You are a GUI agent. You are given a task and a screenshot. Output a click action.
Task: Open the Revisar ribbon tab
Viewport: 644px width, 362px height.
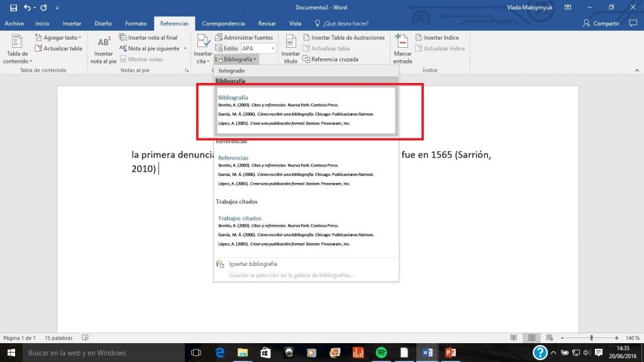267,23
